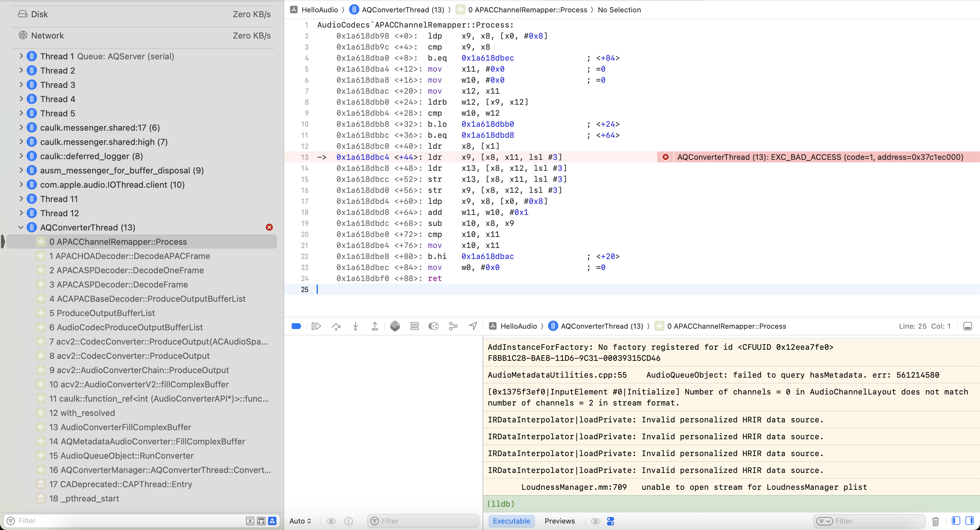Select frame 18 _pthread_start
Image resolution: width=980 pixels, height=530 pixels.
click(142, 499)
